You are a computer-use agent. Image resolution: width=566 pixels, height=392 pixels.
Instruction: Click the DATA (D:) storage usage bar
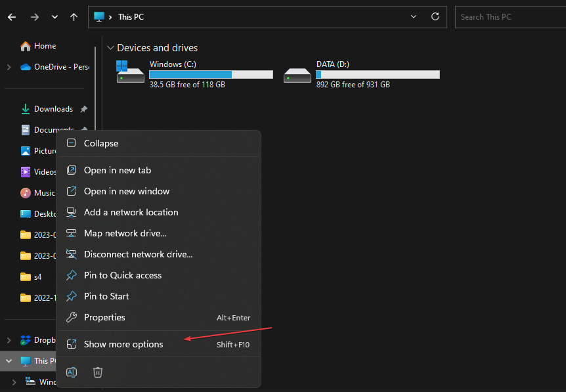click(377, 74)
